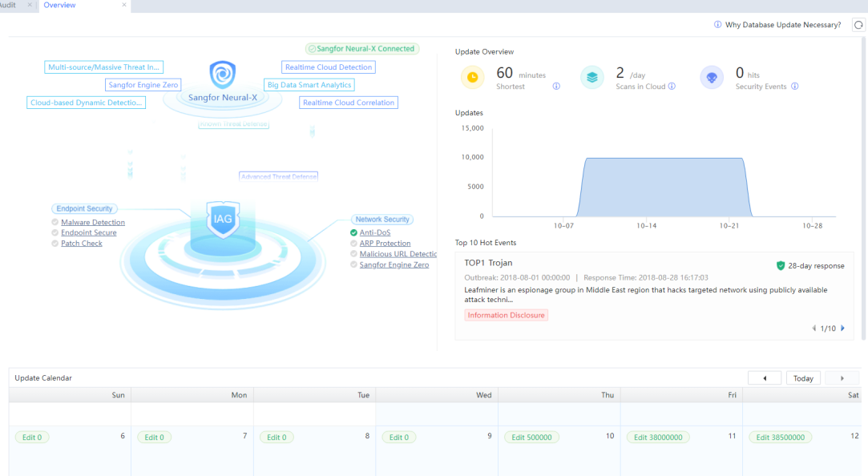
Task: Go to the next hot event with right arrow
Action: tap(842, 329)
